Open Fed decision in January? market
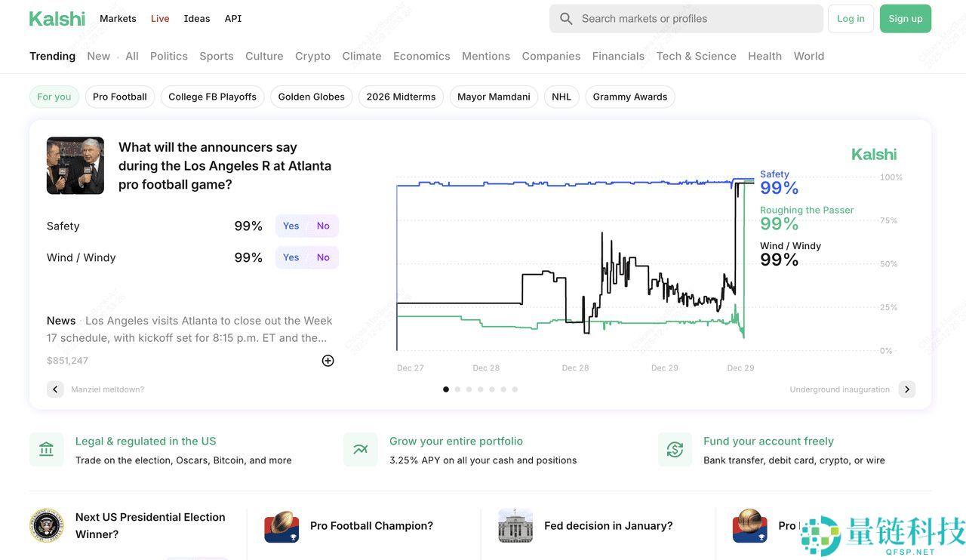966x560 pixels. [608, 526]
